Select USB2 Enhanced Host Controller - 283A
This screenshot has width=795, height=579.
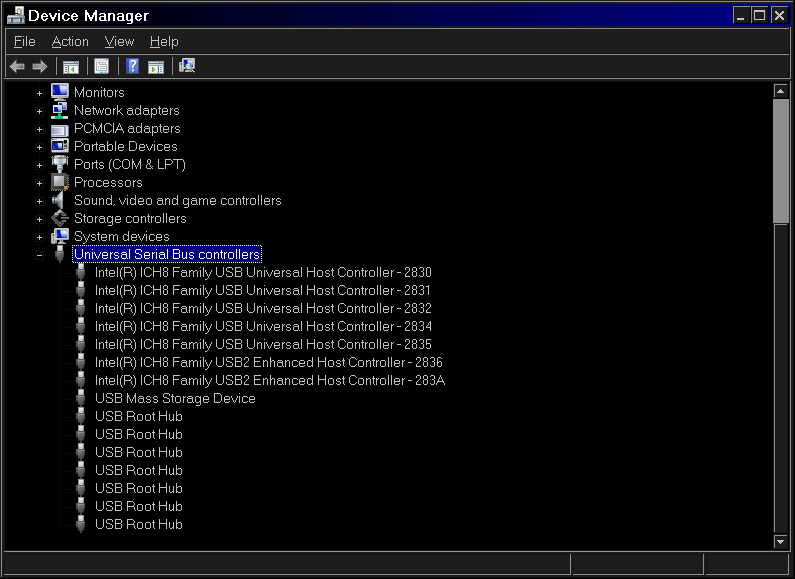pyautogui.click(x=270, y=380)
